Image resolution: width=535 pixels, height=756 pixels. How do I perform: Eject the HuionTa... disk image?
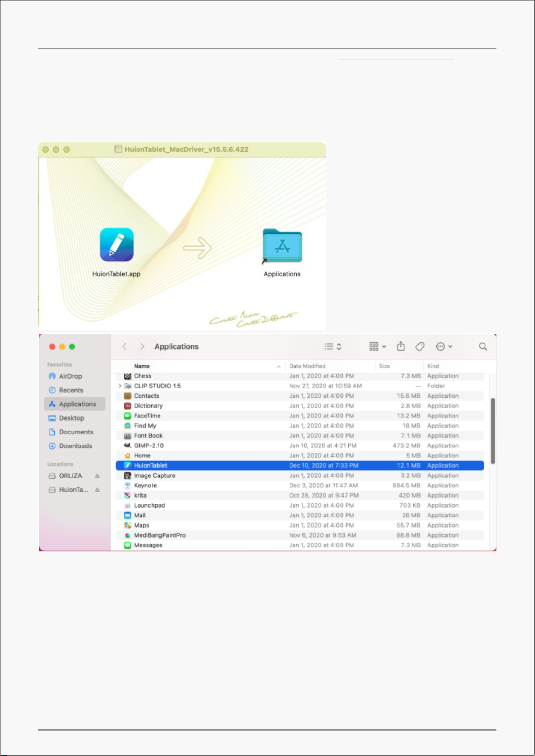[x=97, y=490]
